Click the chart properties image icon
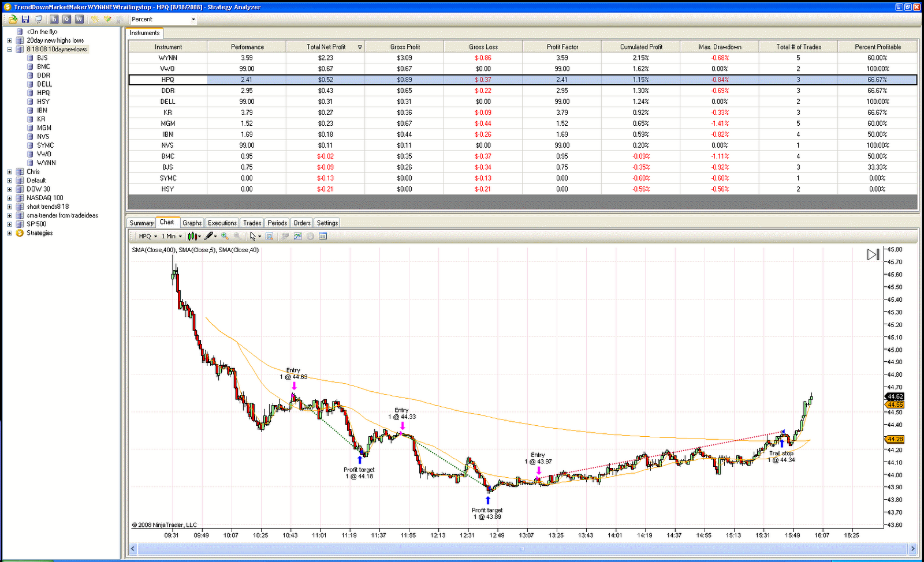Screen dimensions: 924x562 pos(298,235)
